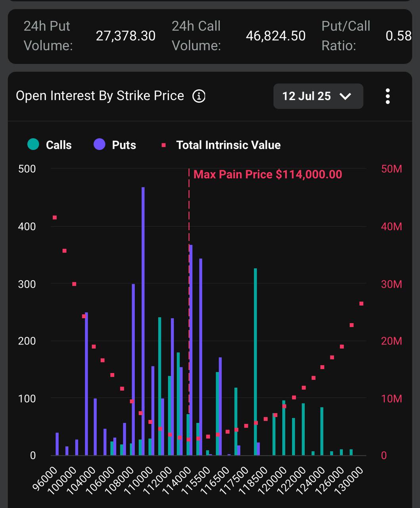Click the chevron arrow in the date selector
Image resolution: width=420 pixels, height=508 pixels.
pos(345,96)
